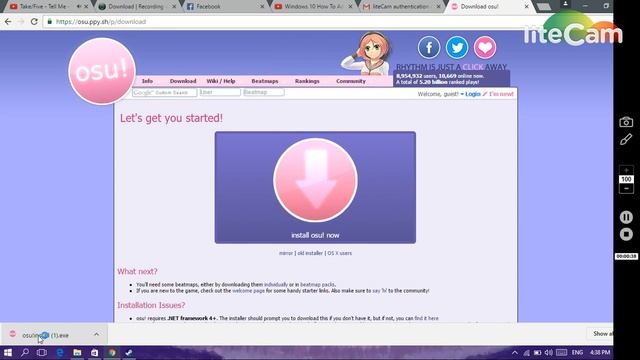Viewport: 640px width, 360px height.
Task: Click the individually link
Action: (x=276, y=284)
